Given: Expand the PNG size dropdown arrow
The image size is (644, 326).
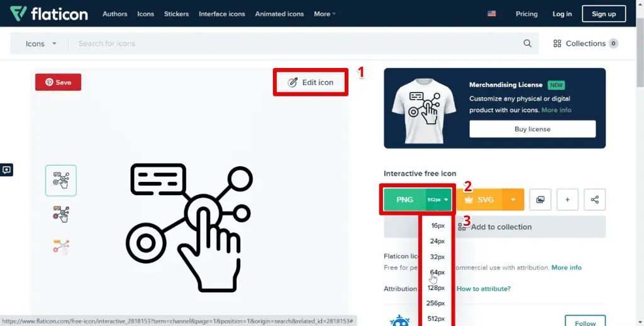Looking at the screenshot, I should [x=438, y=200].
